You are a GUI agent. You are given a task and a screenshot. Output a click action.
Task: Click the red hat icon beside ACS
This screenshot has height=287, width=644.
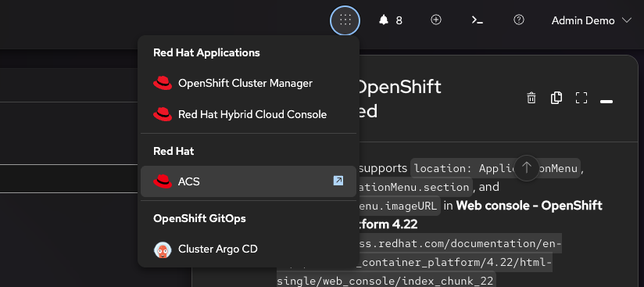pyautogui.click(x=163, y=181)
